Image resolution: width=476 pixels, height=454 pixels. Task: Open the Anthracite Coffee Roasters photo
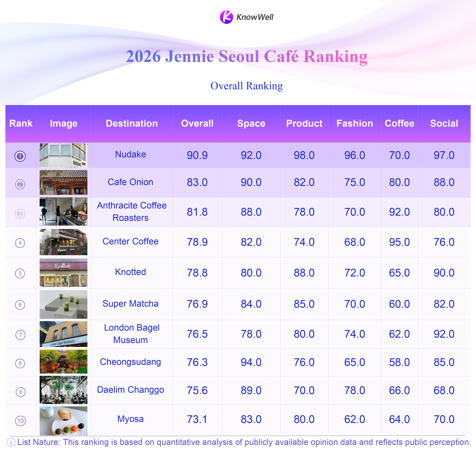coord(63,211)
